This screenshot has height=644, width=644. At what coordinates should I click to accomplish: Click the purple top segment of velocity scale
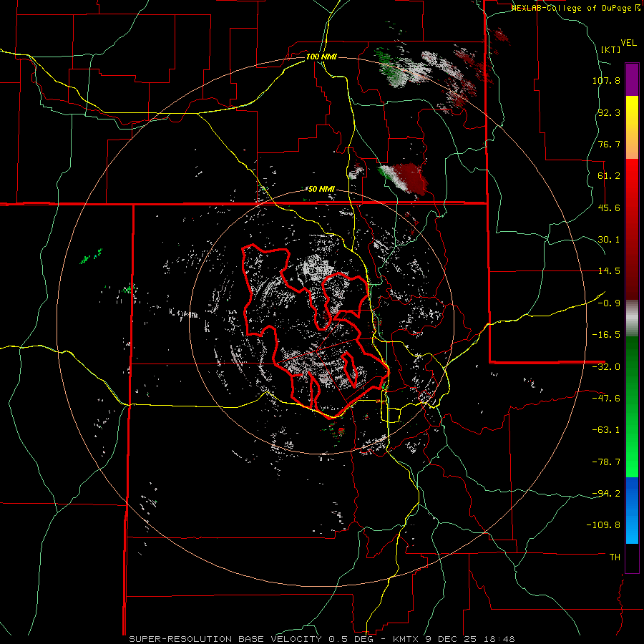pyautogui.click(x=632, y=79)
